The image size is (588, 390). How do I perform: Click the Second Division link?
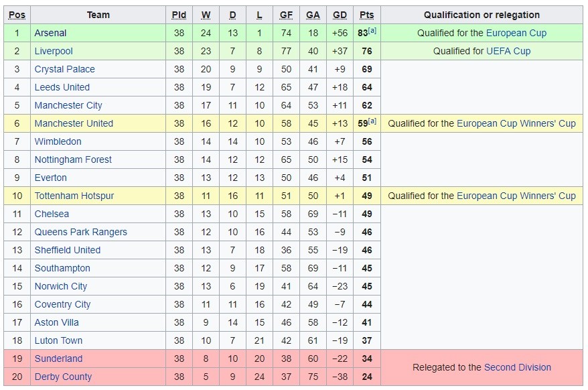coord(517,367)
